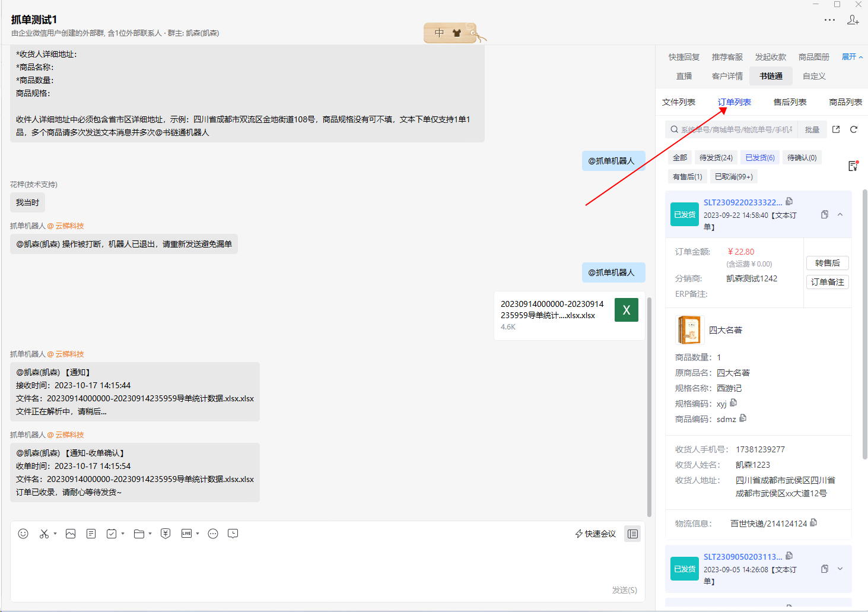Click the scissors screenshot tool icon
The image size is (868, 612).
point(44,534)
